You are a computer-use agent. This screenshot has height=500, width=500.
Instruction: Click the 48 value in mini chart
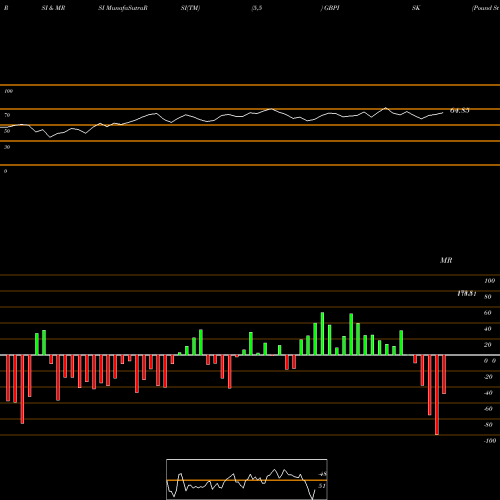pos(322,474)
